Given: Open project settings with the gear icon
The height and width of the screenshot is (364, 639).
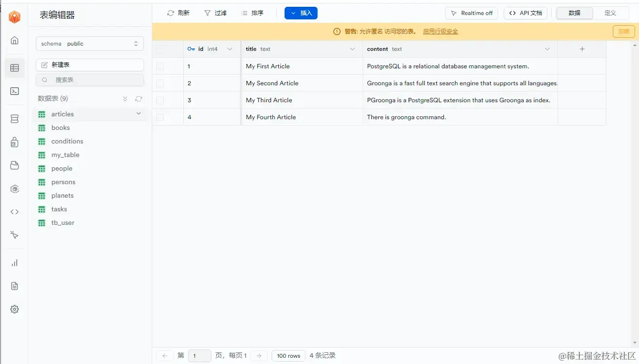Looking at the screenshot, I should (x=15, y=309).
